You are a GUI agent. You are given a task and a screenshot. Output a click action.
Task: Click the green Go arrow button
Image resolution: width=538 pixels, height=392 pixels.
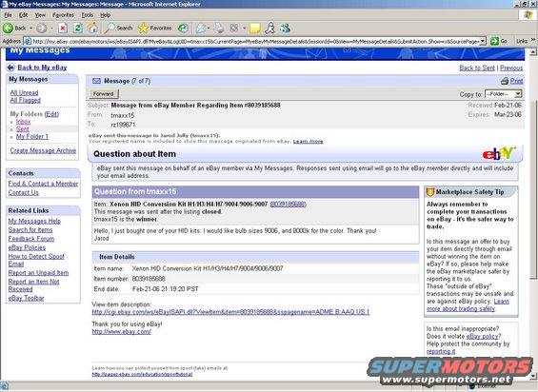coord(494,41)
